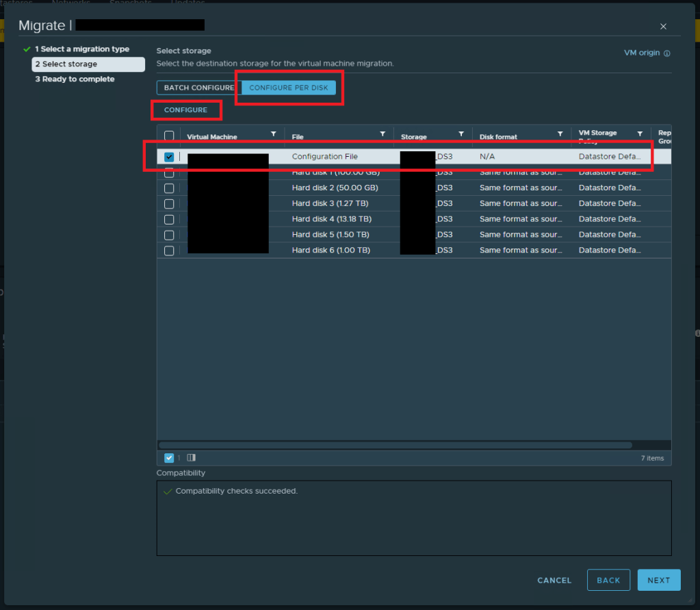
Task: Click the Back button
Action: pyautogui.click(x=608, y=580)
